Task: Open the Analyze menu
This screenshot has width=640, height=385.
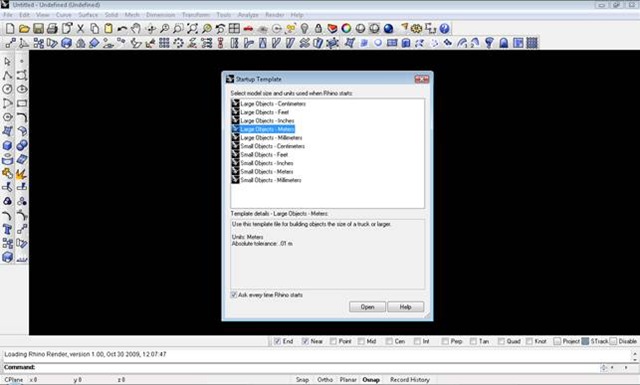Action: coord(248,15)
